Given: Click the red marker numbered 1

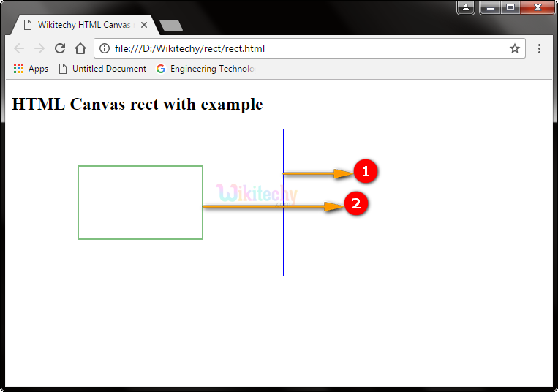Looking at the screenshot, I should (365, 172).
